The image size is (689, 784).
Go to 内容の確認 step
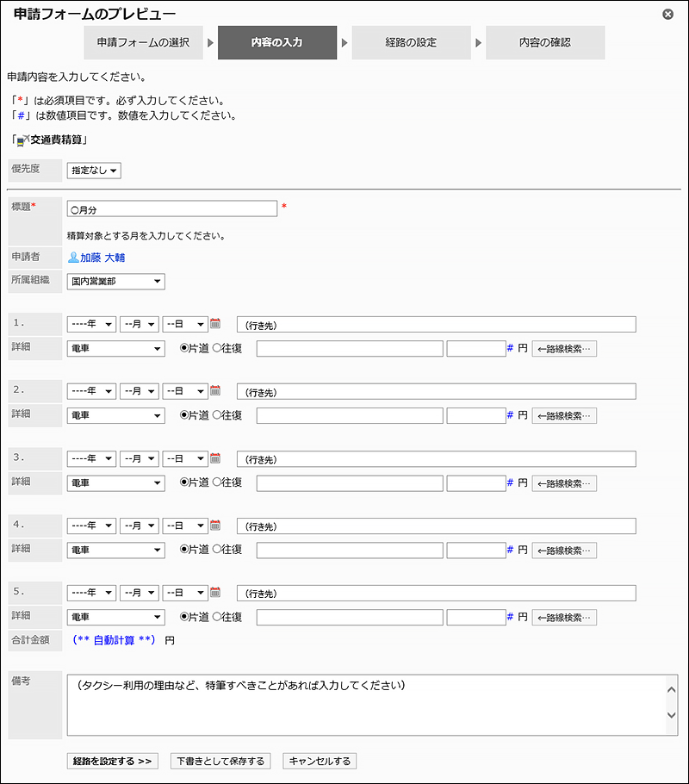pos(545,42)
